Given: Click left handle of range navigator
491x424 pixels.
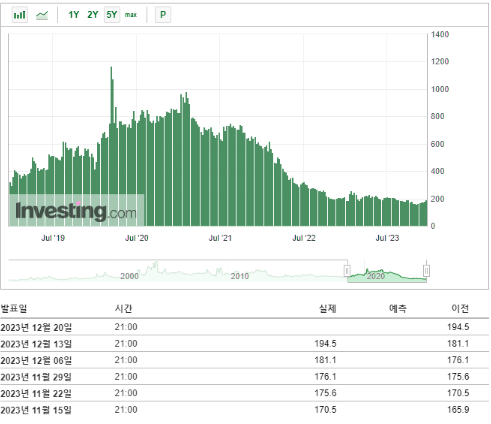Looking at the screenshot, I should click(x=347, y=271).
